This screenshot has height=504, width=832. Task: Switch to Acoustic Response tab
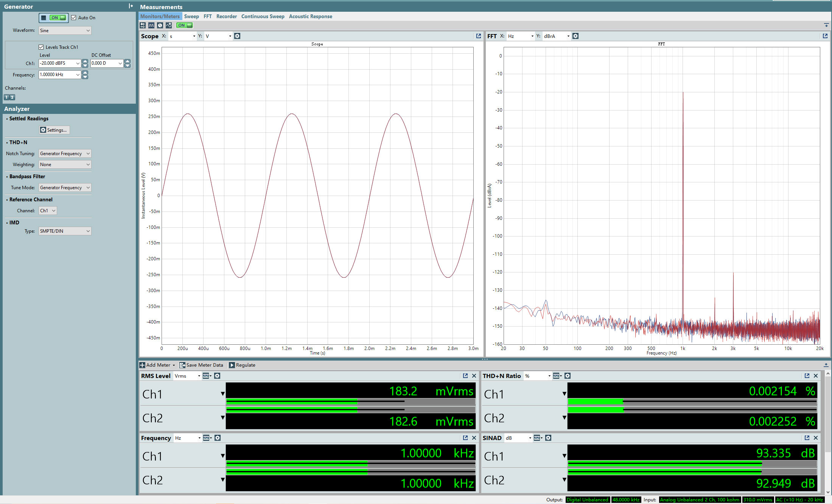[x=311, y=16]
